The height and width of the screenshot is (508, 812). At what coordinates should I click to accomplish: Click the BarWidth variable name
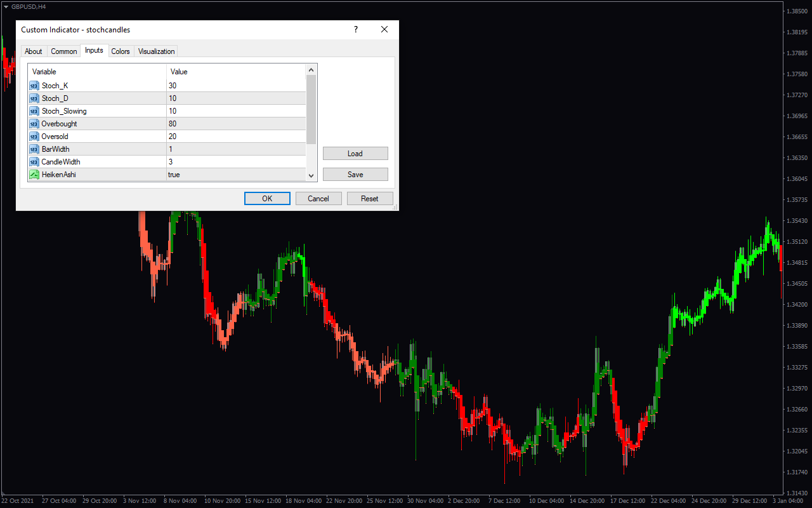pos(56,149)
